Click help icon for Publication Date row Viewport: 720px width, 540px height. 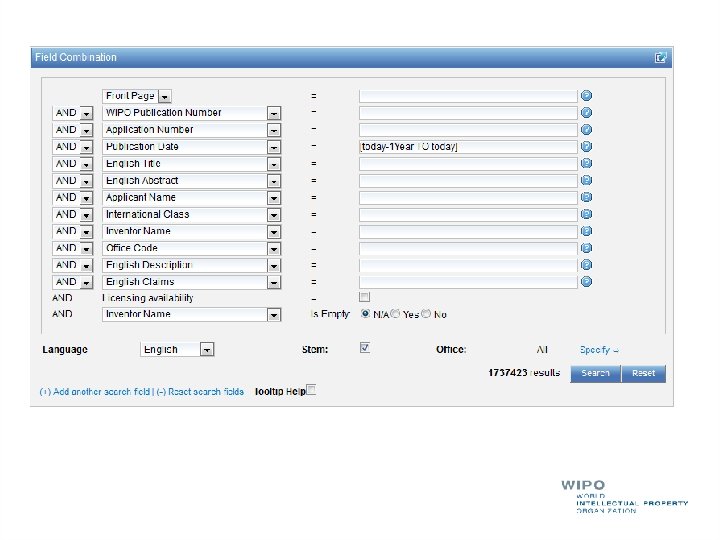[x=586, y=146]
